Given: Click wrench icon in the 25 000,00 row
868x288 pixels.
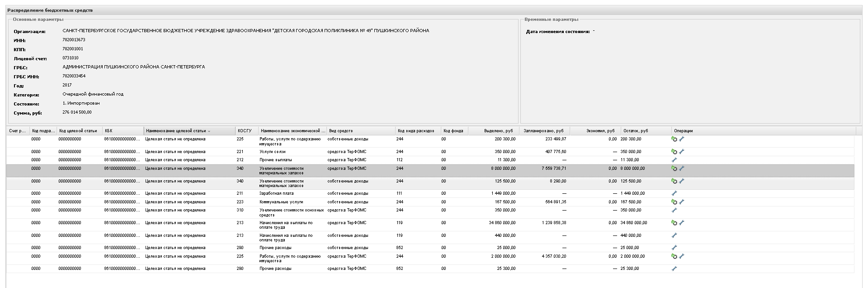Looking at the screenshot, I should (x=674, y=248).
